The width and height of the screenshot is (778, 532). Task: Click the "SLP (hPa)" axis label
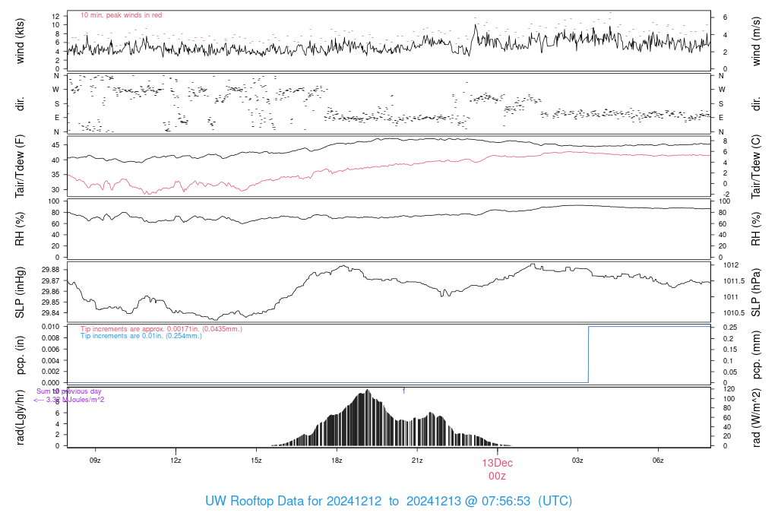point(756,293)
